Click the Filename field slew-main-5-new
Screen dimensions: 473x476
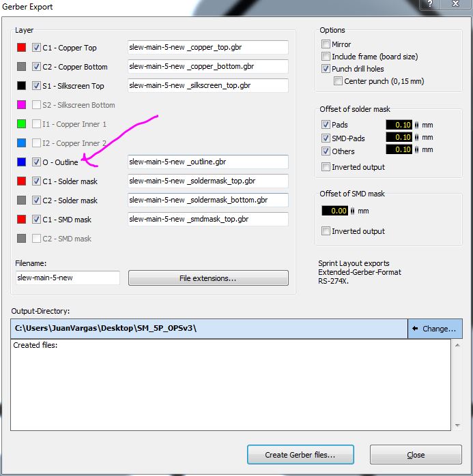(68, 278)
